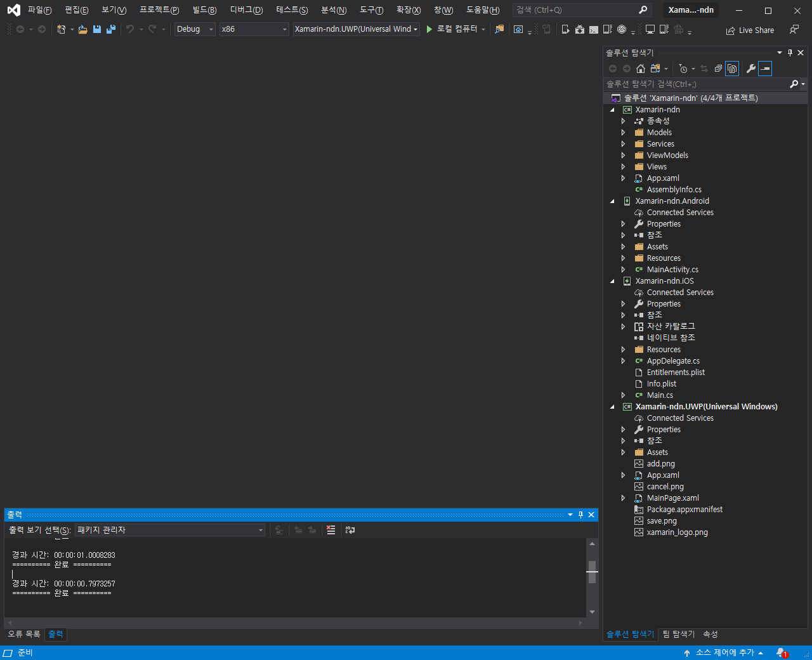Click the Collapse All icon in Solution Explorer
The width and height of the screenshot is (812, 660).
coord(718,69)
